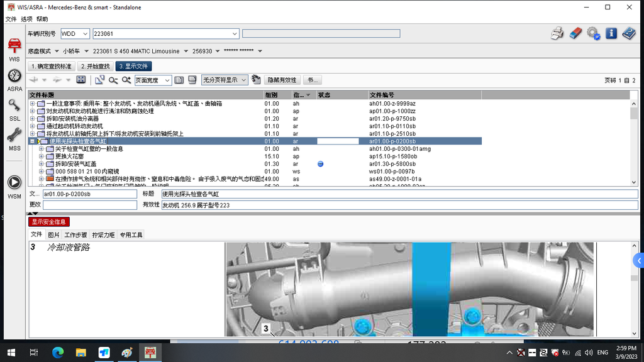Viewport: 644px width, 362px height.
Task: Click the printer icon
Action: (557, 33)
